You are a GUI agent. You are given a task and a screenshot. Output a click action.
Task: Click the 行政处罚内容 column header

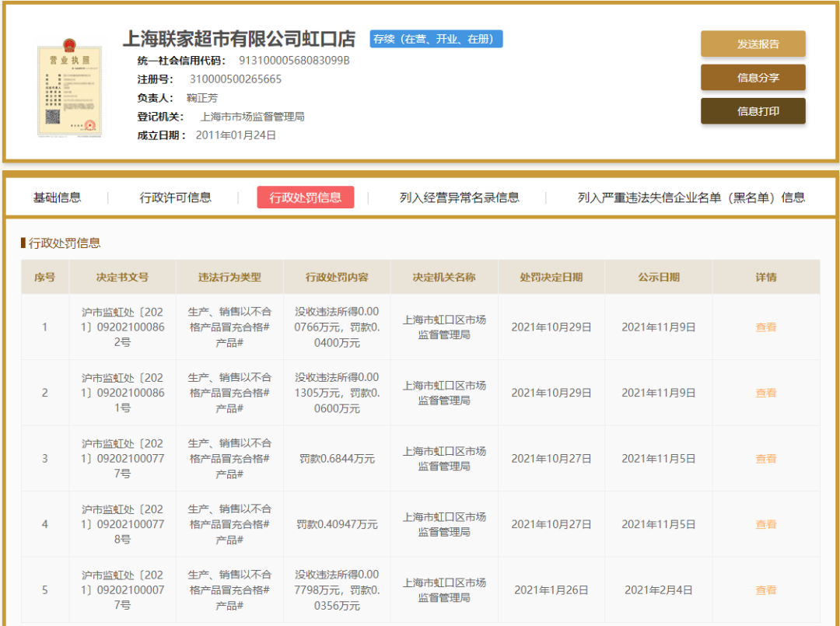click(337, 278)
